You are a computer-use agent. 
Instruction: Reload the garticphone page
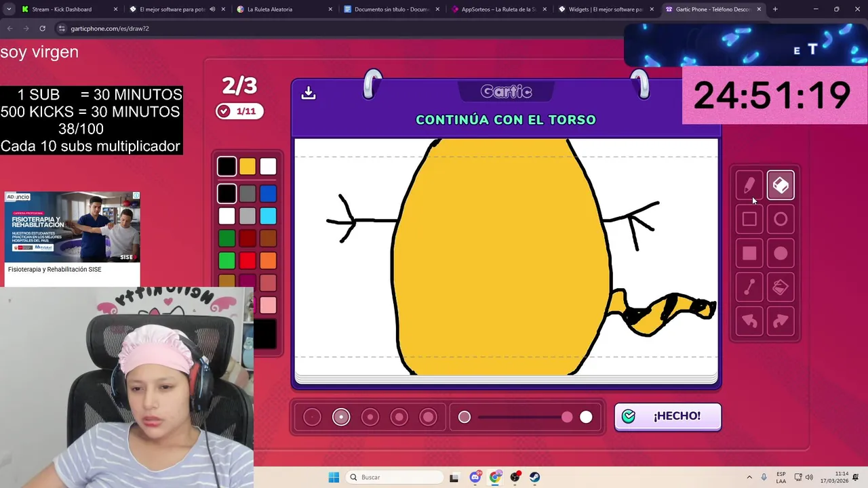click(x=42, y=28)
